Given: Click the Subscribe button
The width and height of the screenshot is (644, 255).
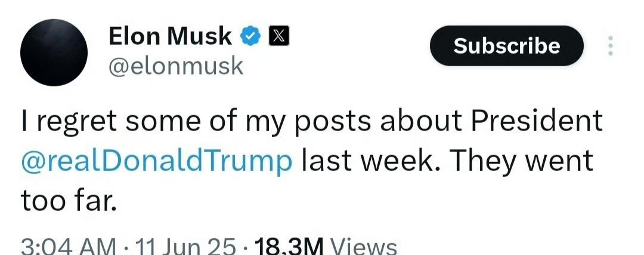Looking at the screenshot, I should 506,46.
